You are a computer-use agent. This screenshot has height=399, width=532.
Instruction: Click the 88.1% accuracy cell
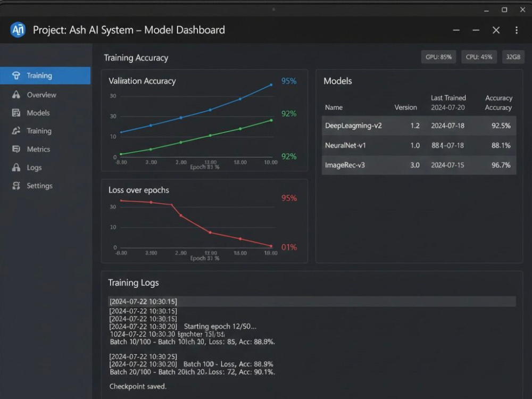(501, 146)
